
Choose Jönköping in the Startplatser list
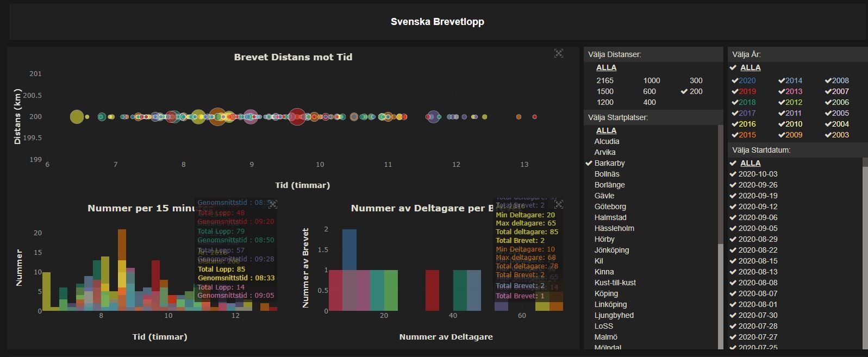[611, 250]
